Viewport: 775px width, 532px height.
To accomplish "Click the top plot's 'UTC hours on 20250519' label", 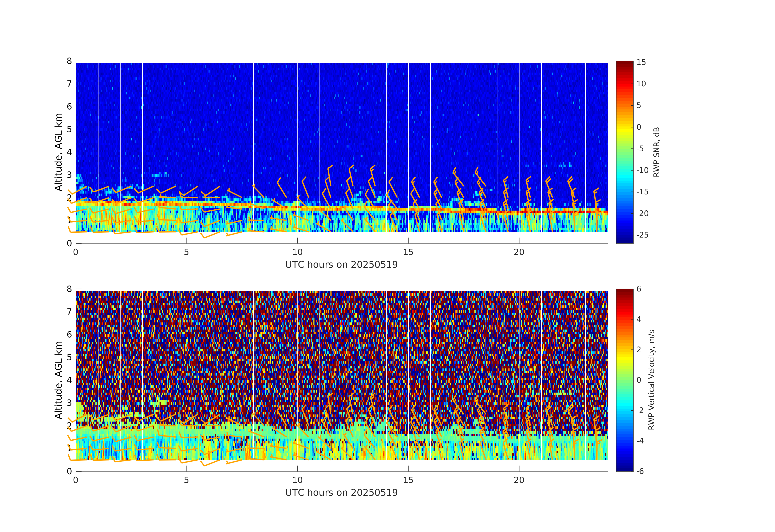I will pos(341,264).
